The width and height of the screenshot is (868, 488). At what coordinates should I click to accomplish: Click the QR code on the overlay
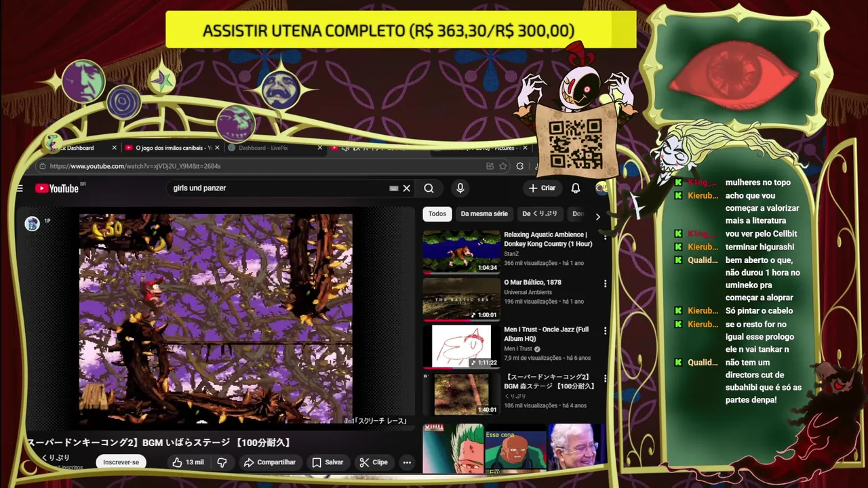coord(575,144)
